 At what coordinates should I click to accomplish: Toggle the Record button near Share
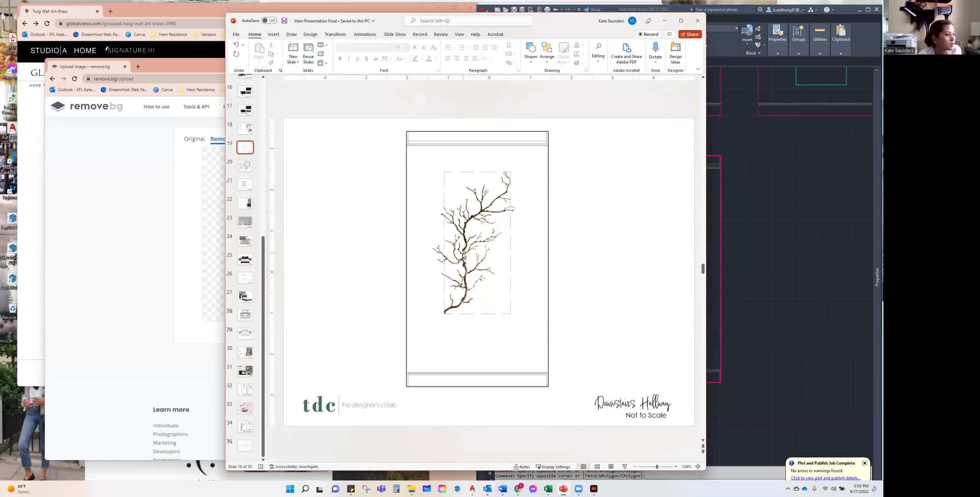(648, 34)
